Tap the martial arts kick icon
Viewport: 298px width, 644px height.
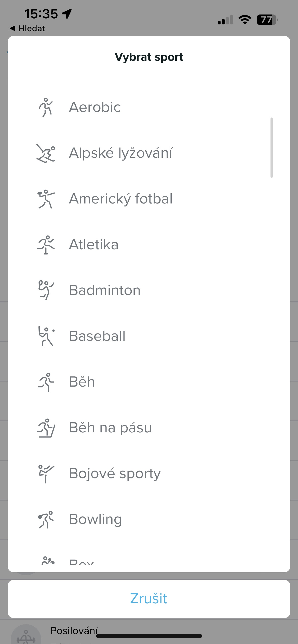pos(46,474)
